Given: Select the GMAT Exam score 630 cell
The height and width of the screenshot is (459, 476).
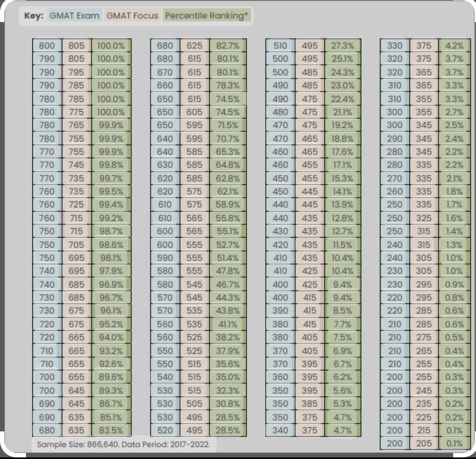Looking at the screenshot, I should 165,165.
